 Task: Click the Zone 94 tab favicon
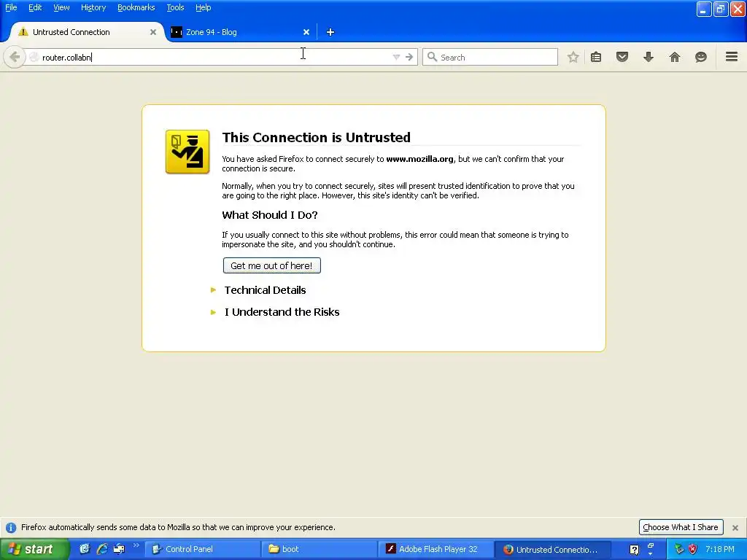pos(177,32)
